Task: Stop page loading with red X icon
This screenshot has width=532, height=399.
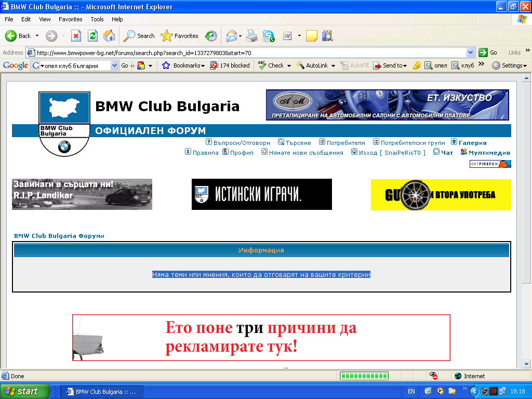Action: [x=76, y=36]
